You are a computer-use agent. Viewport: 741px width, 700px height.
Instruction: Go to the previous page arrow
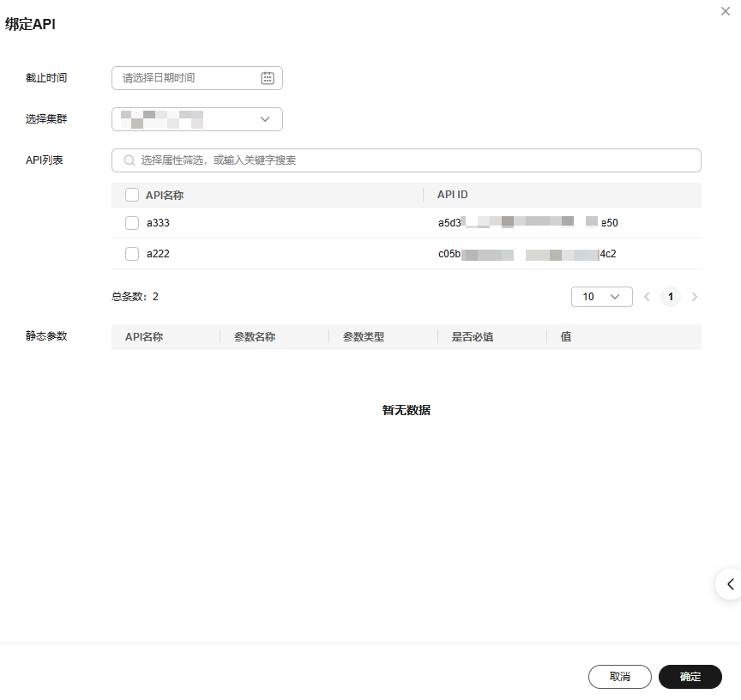tap(647, 297)
